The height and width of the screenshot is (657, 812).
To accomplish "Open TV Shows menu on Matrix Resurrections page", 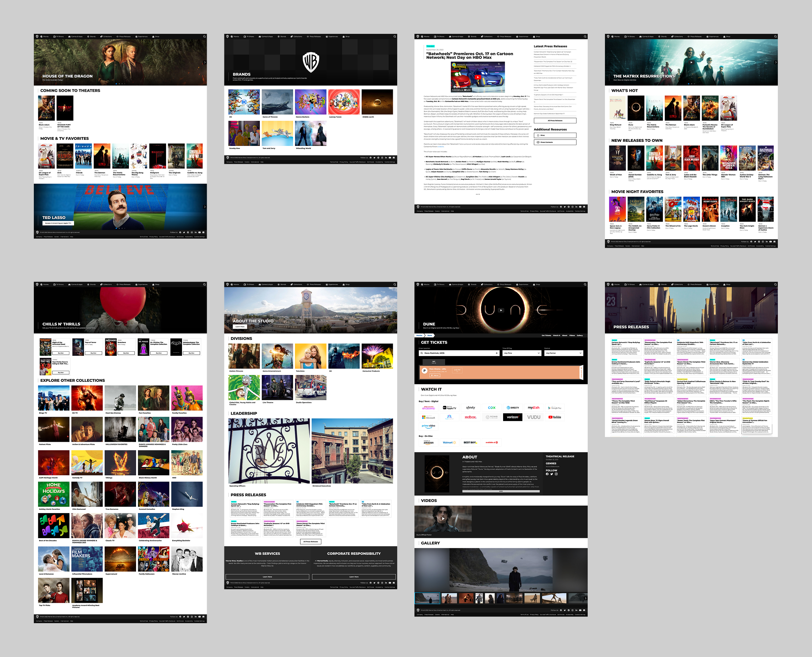I will 629,36.
